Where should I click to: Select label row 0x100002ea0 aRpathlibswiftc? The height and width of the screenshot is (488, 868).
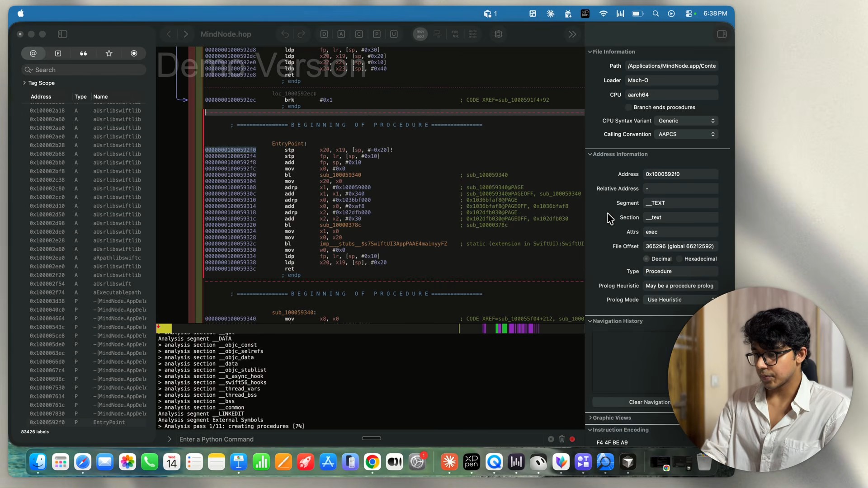[x=84, y=258]
